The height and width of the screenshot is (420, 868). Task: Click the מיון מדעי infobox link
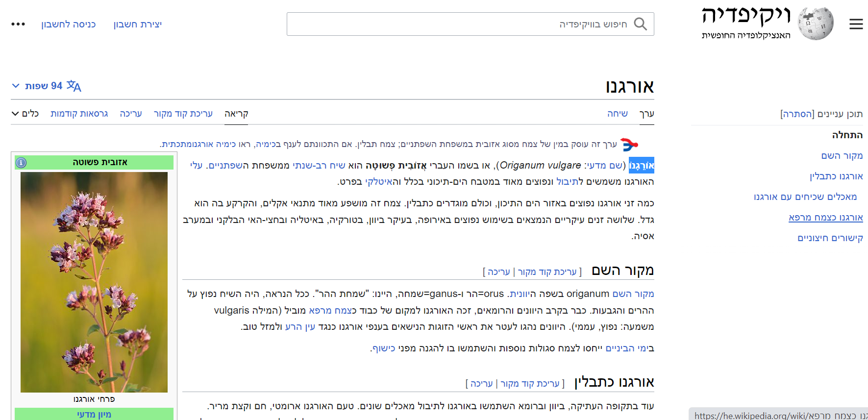point(94,415)
